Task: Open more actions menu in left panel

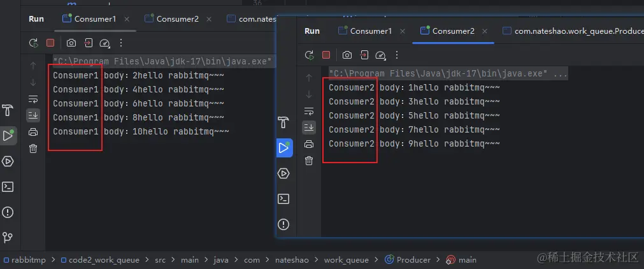Action: point(121,43)
